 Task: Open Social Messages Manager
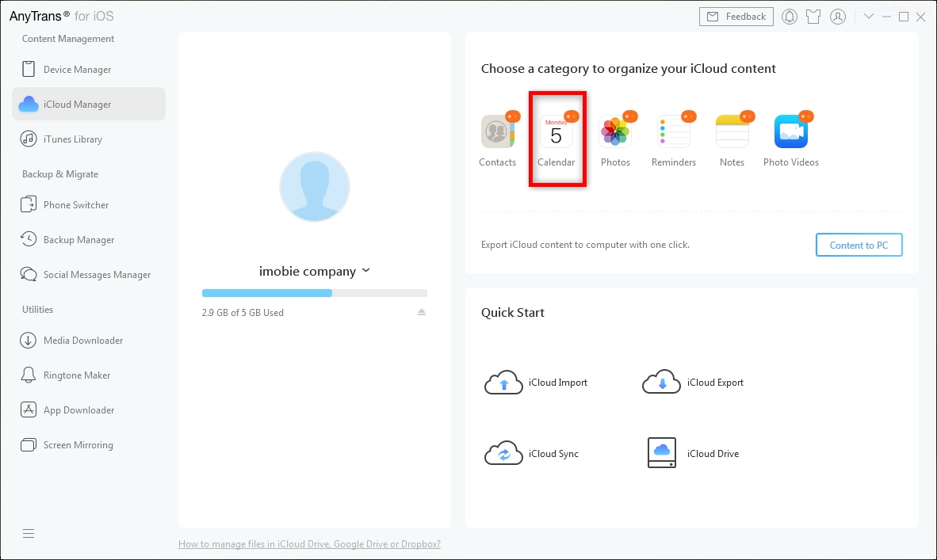tap(89, 275)
